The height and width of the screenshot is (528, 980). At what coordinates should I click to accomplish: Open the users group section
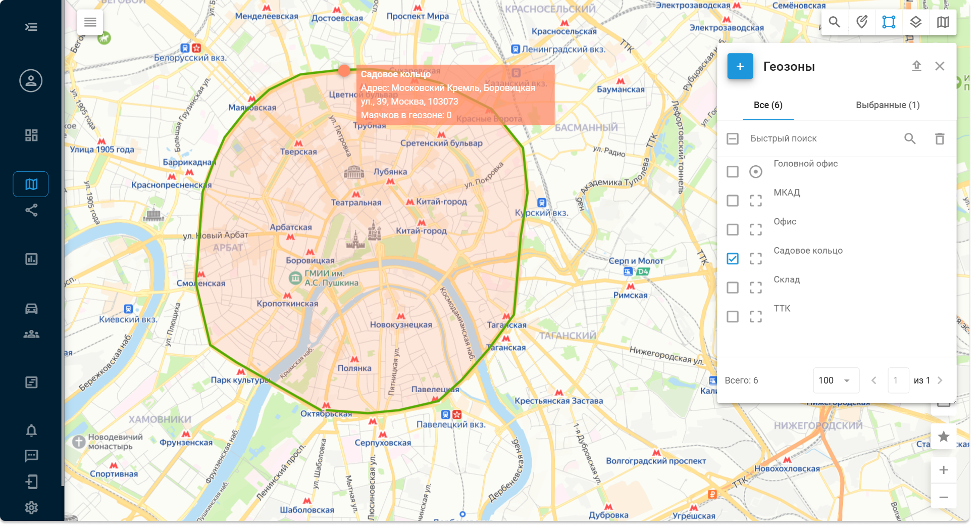point(31,334)
